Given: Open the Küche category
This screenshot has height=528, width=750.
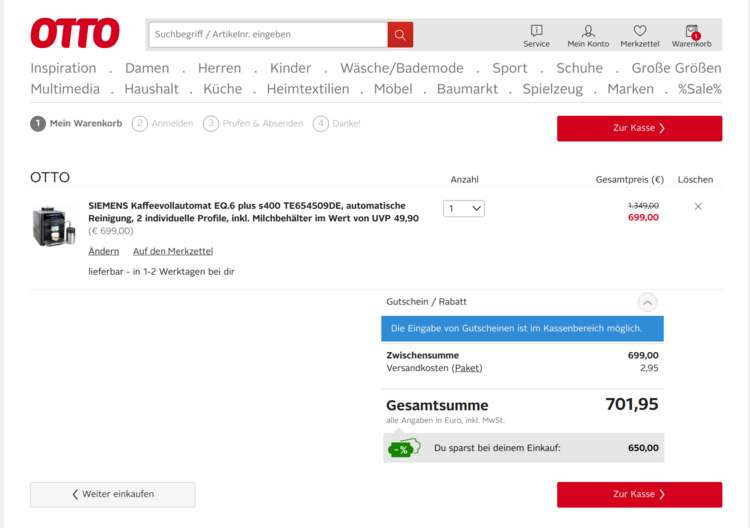Looking at the screenshot, I should point(222,89).
